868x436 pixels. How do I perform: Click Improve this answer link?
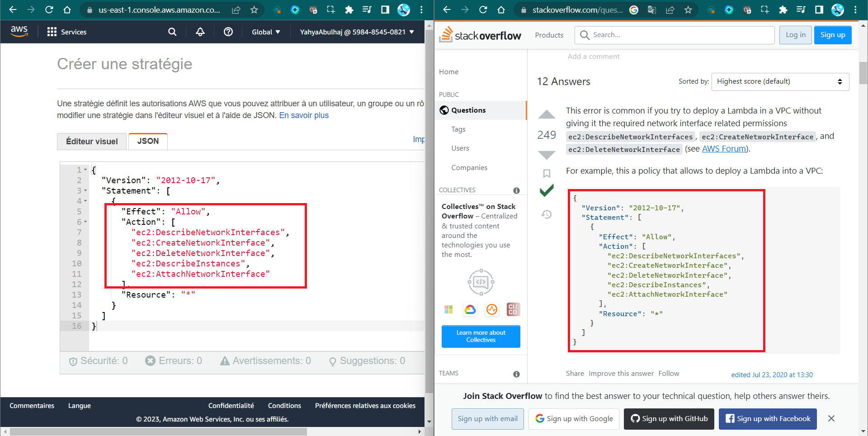pos(621,373)
